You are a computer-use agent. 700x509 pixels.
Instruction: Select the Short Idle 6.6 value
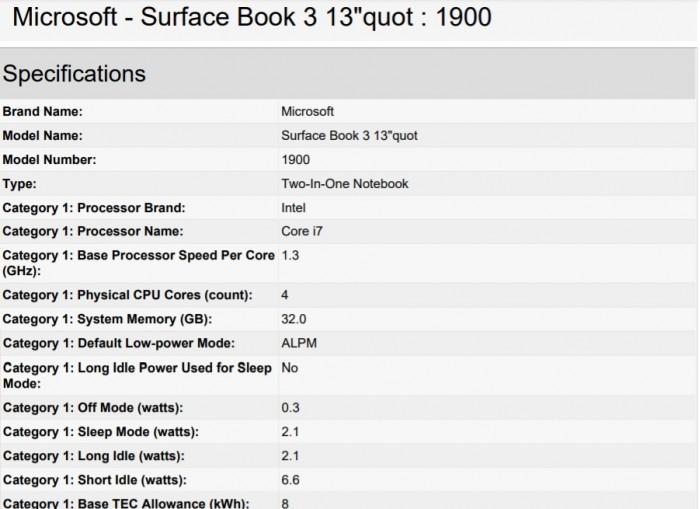pos(290,480)
